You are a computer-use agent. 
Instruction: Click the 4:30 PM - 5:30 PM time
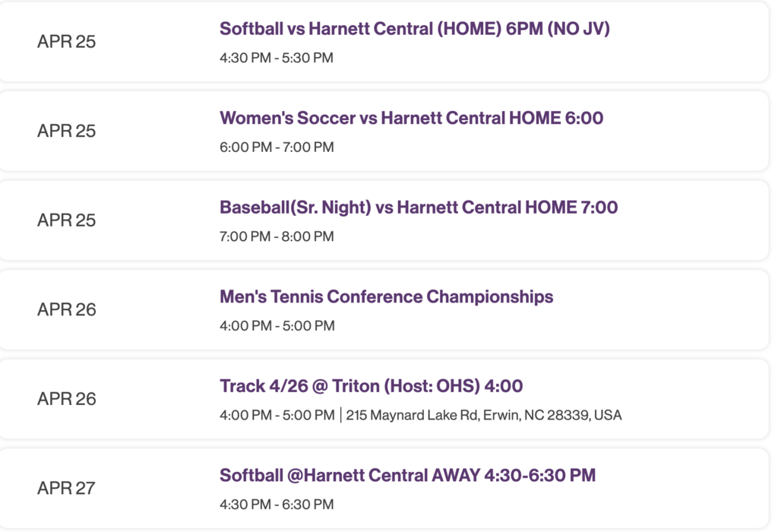[277, 58]
